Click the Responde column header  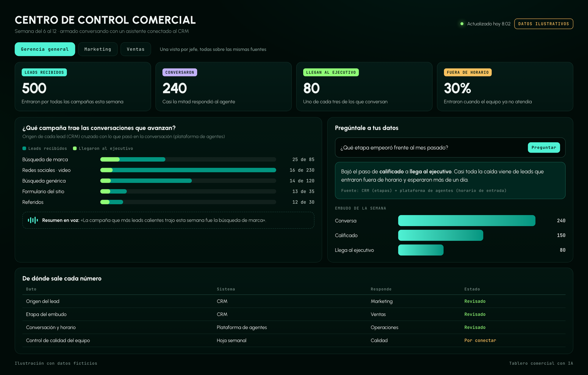381,289
